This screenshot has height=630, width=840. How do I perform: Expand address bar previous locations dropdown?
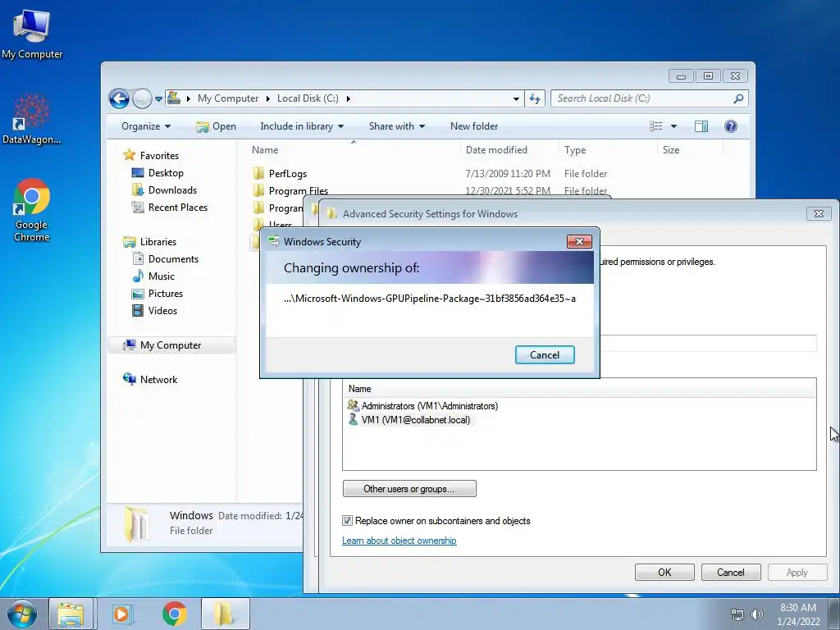pos(516,98)
